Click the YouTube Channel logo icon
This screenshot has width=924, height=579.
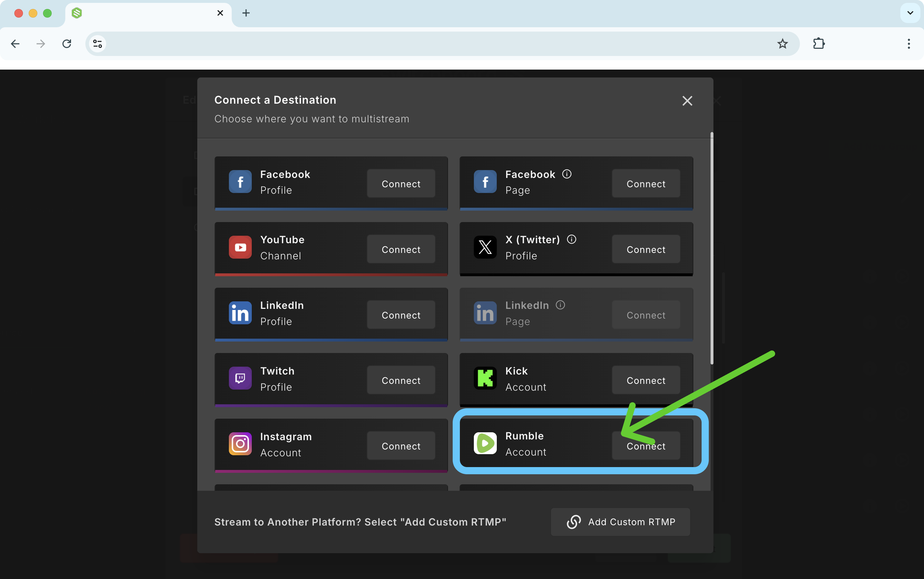(x=240, y=248)
